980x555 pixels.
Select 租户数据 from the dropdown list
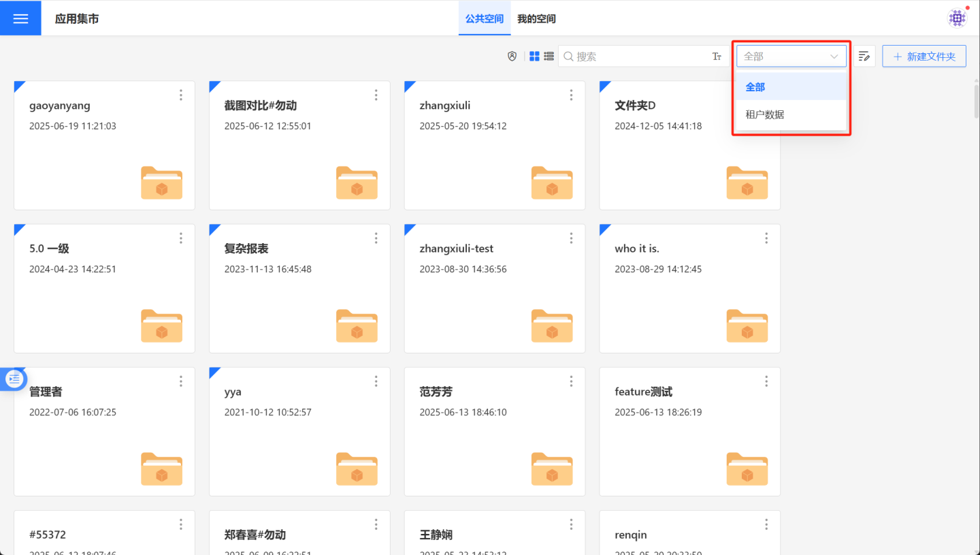[765, 114]
